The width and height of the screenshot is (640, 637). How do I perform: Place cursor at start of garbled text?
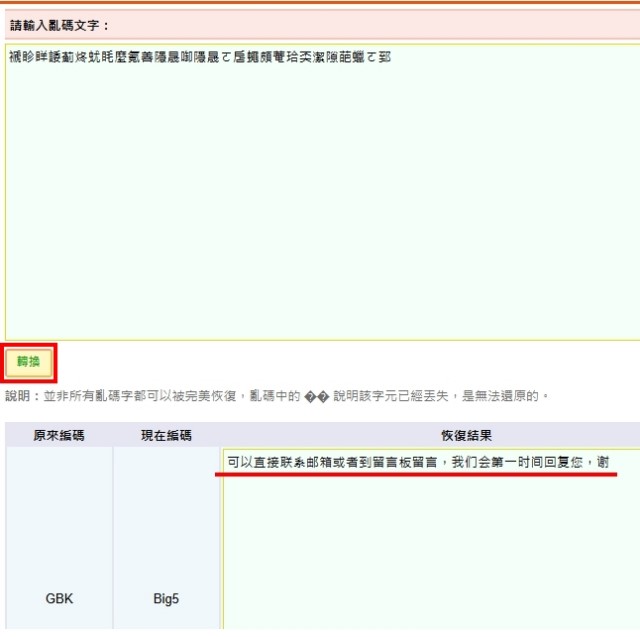9,57
